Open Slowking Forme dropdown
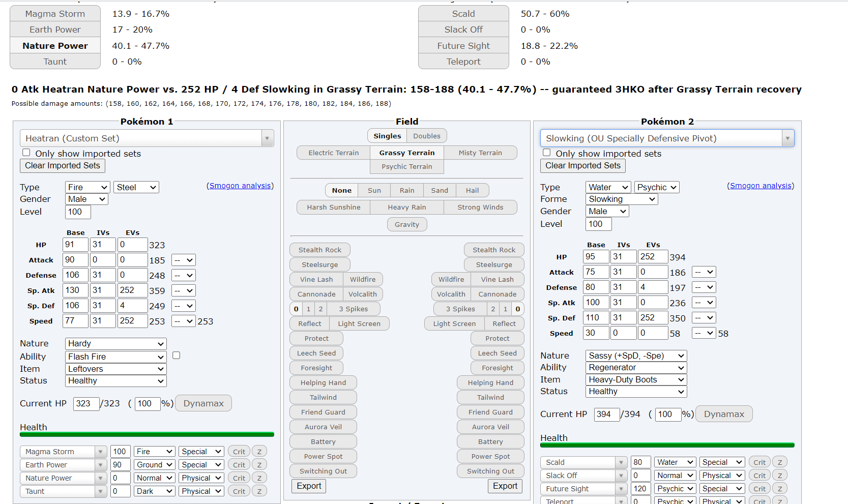The height and width of the screenshot is (504, 848). coord(622,199)
